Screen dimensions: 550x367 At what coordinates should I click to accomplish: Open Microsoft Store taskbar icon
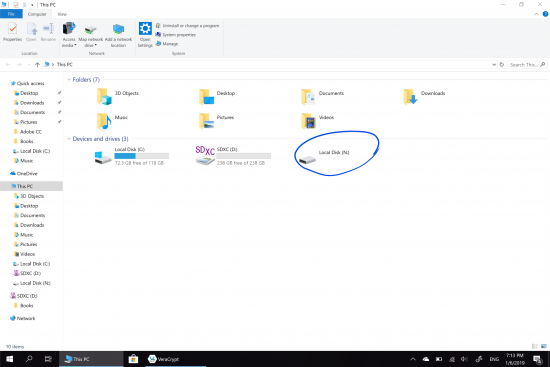point(133,359)
